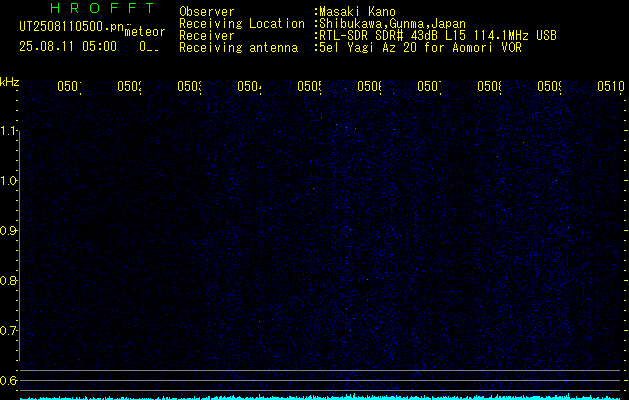This screenshot has width=629, height=400.
Task: Select the date stamp 25.08.11 05:00
Action: pos(68,47)
